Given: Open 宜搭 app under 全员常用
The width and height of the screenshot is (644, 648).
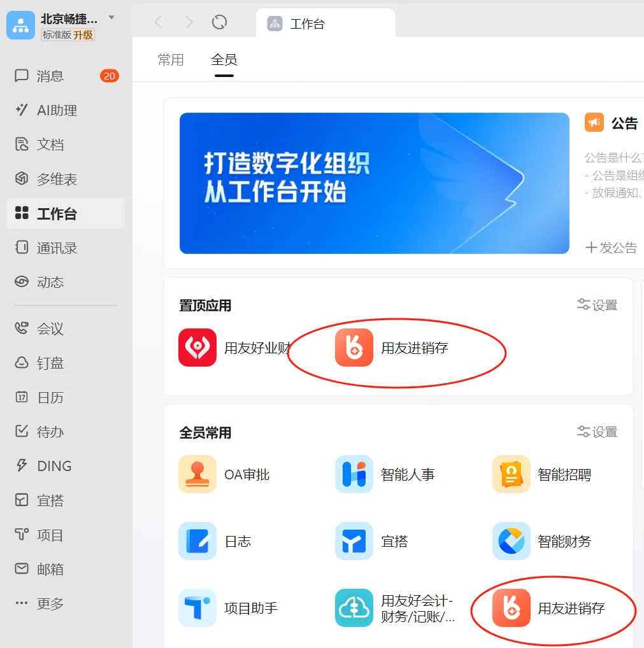Looking at the screenshot, I should [371, 541].
